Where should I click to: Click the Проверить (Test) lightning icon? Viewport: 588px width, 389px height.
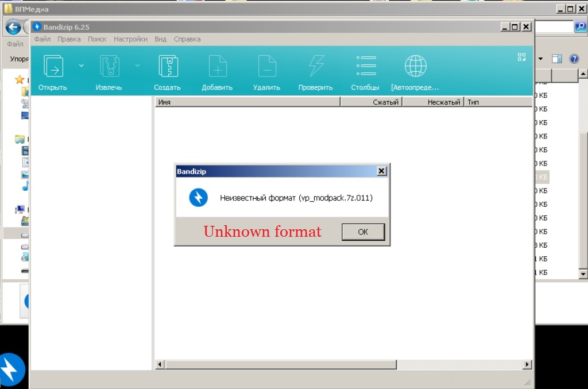point(316,66)
